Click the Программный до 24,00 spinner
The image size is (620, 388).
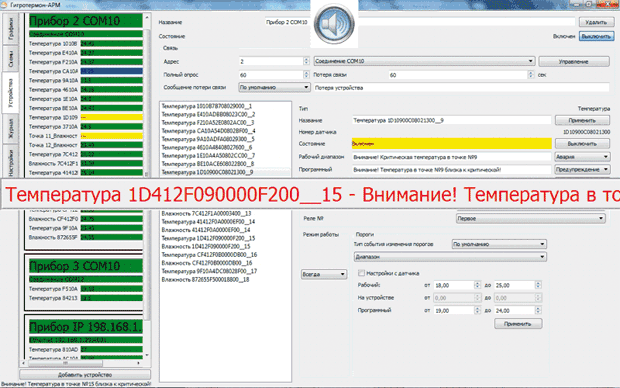click(538, 310)
